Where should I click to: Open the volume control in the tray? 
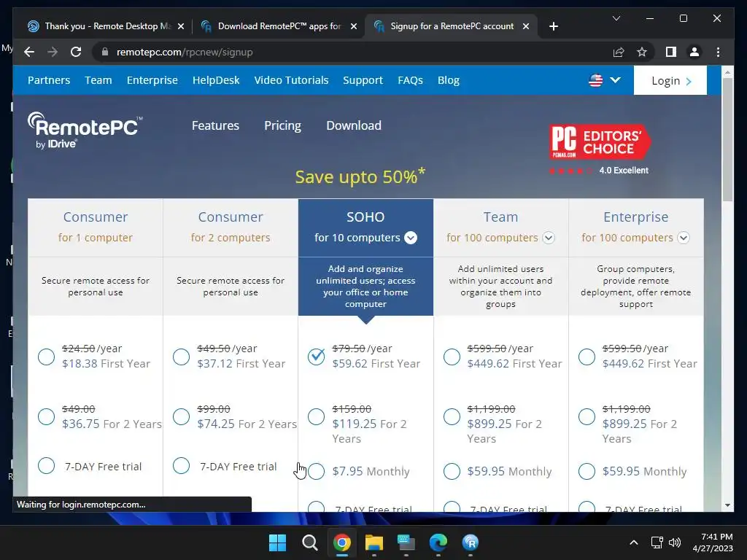pyautogui.click(x=675, y=542)
